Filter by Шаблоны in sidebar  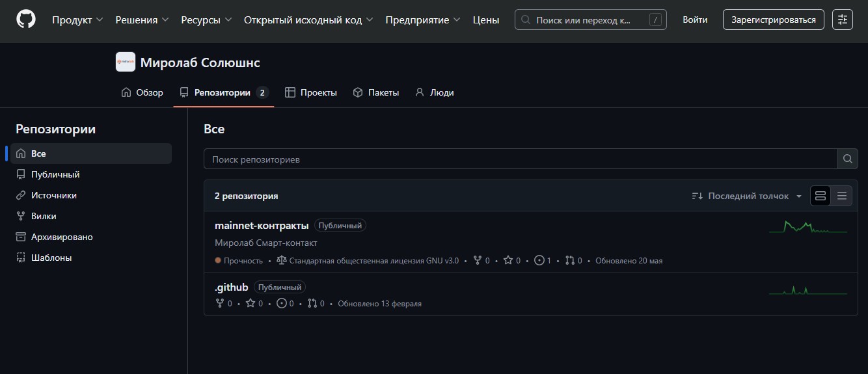tap(91, 258)
